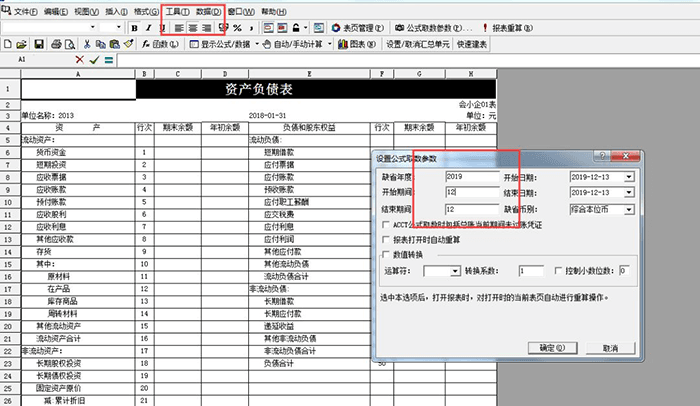Screen dimensions: 700x406
Task: Open 插入 menu
Action: [x=116, y=12]
